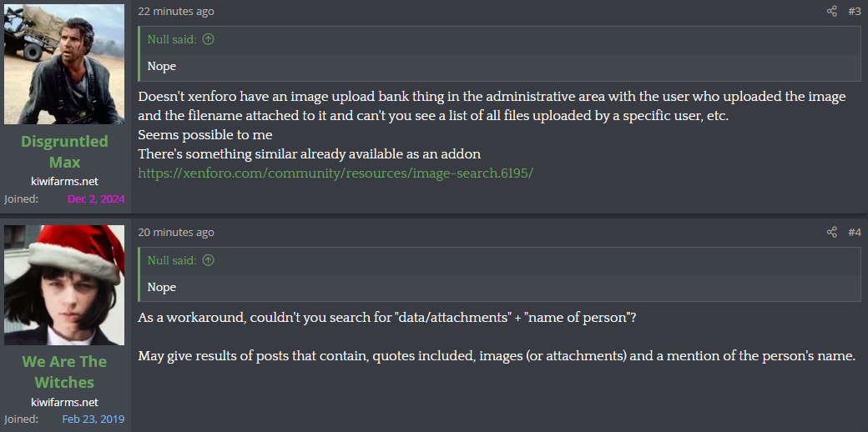
Task: Click 'Null said:' in post #3 quote
Action: (x=172, y=39)
